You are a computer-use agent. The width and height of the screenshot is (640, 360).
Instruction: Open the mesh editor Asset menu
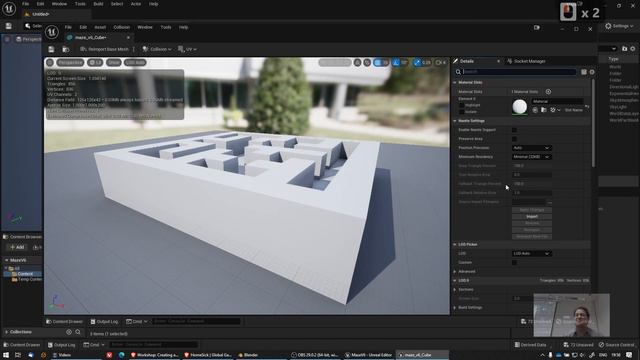tap(100, 27)
